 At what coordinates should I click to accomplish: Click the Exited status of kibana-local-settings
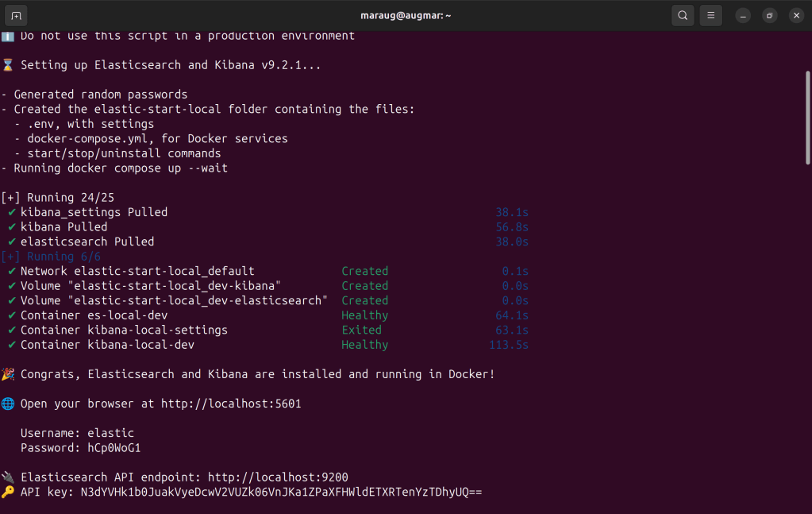click(x=361, y=330)
